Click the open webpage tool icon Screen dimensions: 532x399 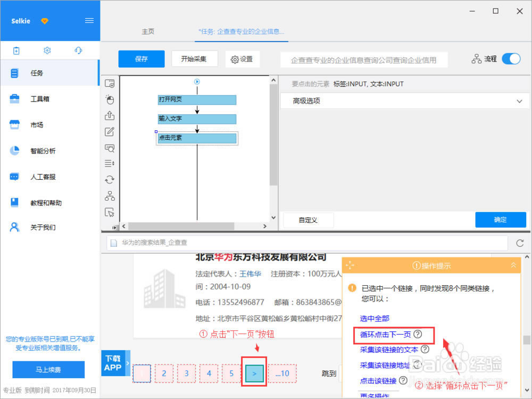point(110,83)
